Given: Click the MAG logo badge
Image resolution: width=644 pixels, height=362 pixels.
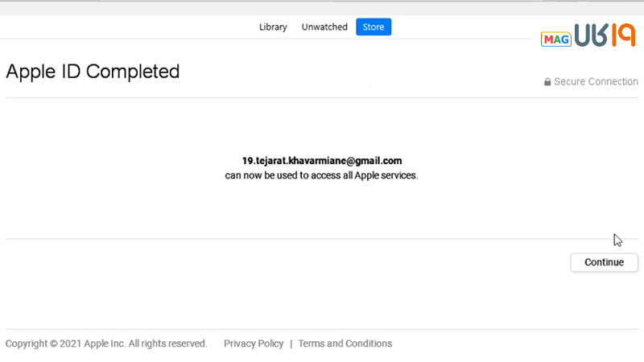Looking at the screenshot, I should (x=556, y=39).
